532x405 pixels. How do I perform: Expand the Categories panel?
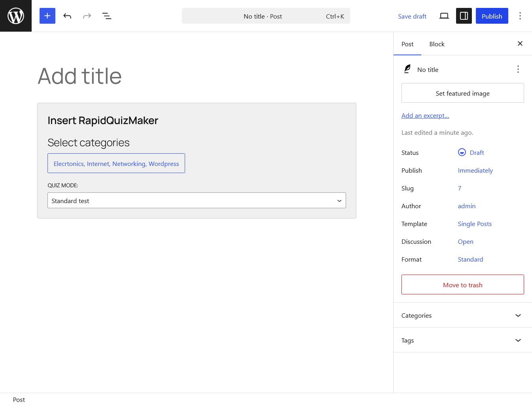[463, 315]
